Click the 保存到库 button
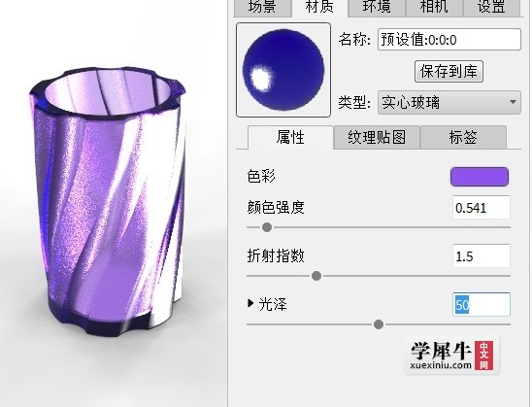The width and height of the screenshot is (532, 407). pos(449,71)
